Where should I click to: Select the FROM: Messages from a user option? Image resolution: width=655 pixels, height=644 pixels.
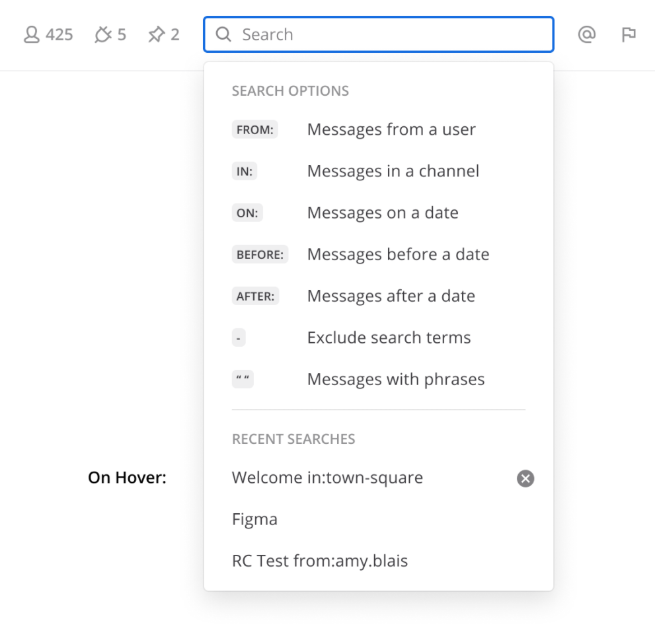[379, 129]
